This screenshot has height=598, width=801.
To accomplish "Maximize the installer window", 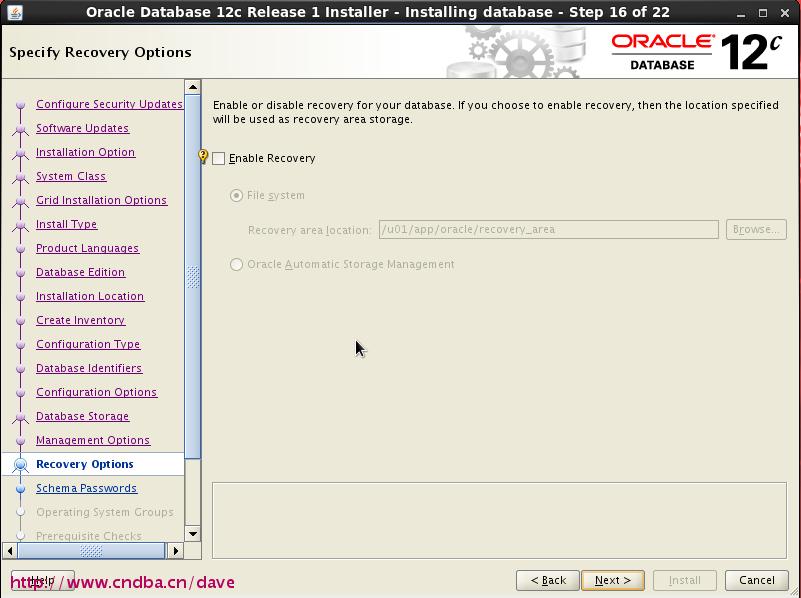I will point(763,13).
